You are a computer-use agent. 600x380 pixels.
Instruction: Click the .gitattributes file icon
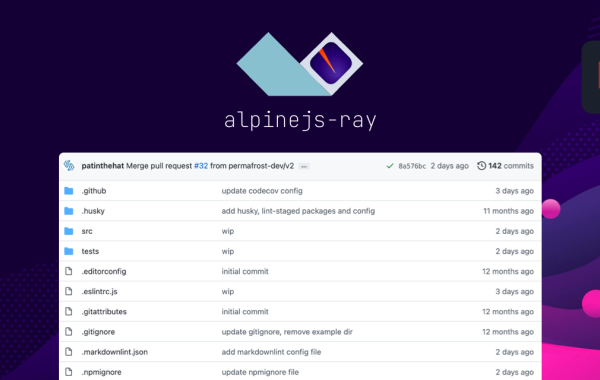pos(68,311)
